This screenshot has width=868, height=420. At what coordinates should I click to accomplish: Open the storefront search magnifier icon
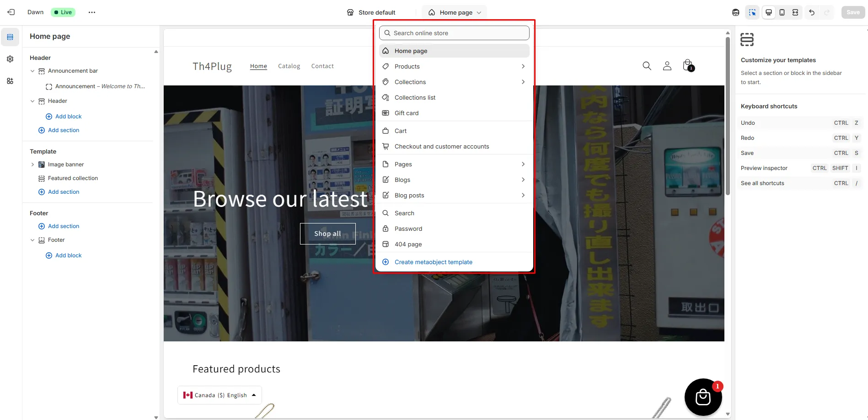(x=647, y=66)
